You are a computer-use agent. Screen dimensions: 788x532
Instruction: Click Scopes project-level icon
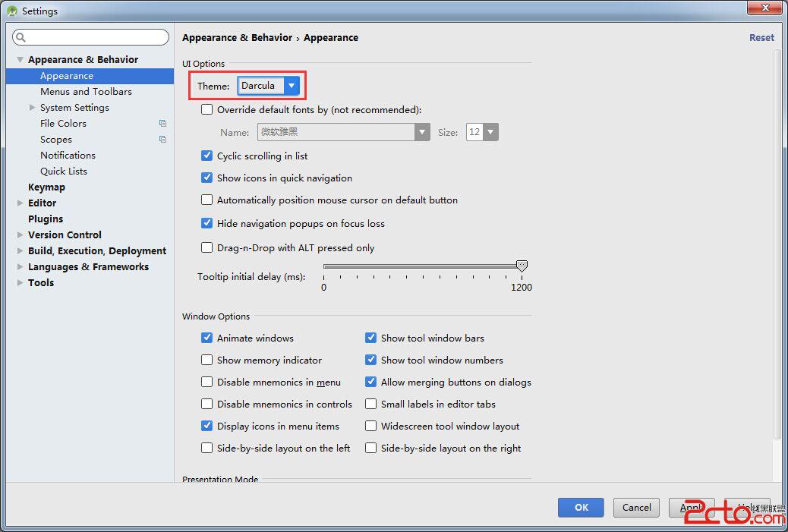[162, 139]
